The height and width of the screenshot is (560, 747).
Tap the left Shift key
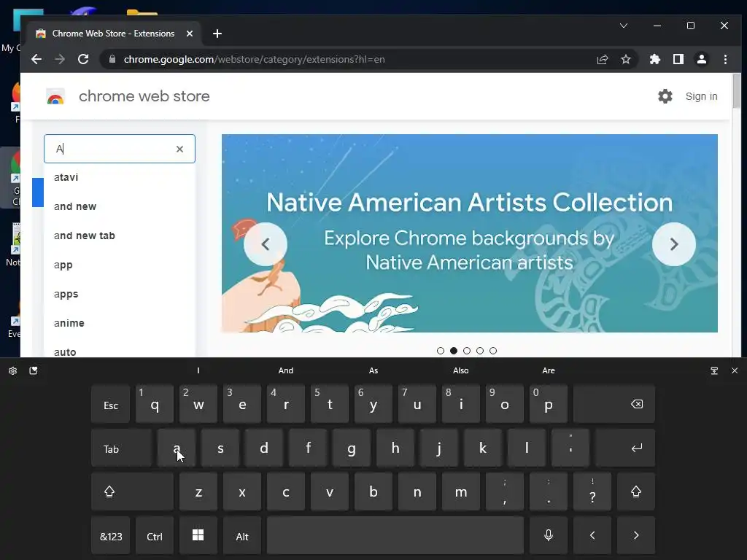click(x=132, y=492)
